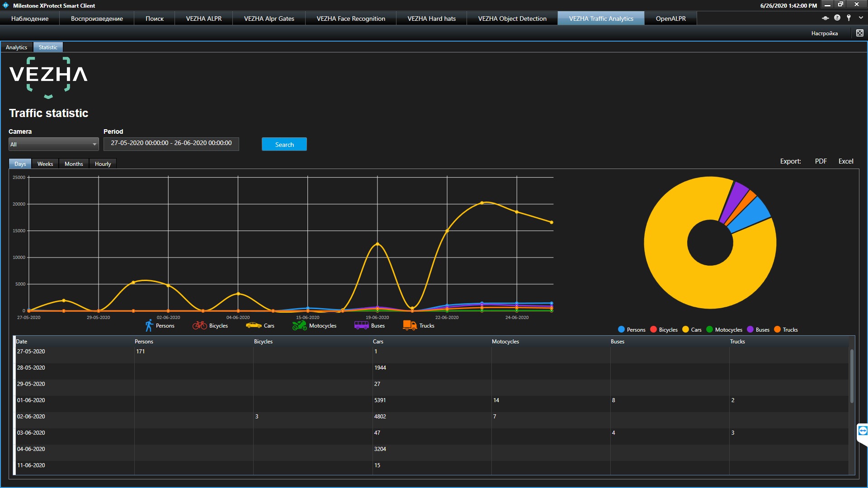Click the TeamViewer side panel icon
This screenshot has height=488, width=868.
863,431
